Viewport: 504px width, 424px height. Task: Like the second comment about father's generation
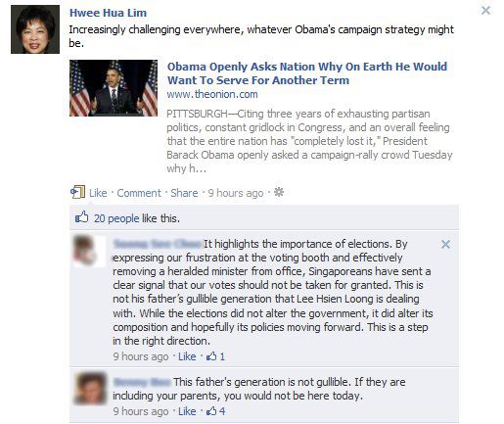pyautogui.click(x=187, y=411)
